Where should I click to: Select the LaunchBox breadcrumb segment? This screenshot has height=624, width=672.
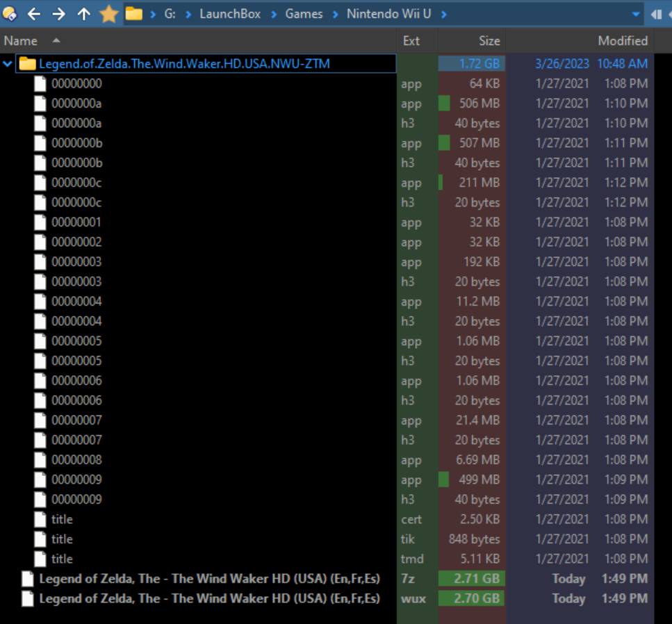click(230, 14)
